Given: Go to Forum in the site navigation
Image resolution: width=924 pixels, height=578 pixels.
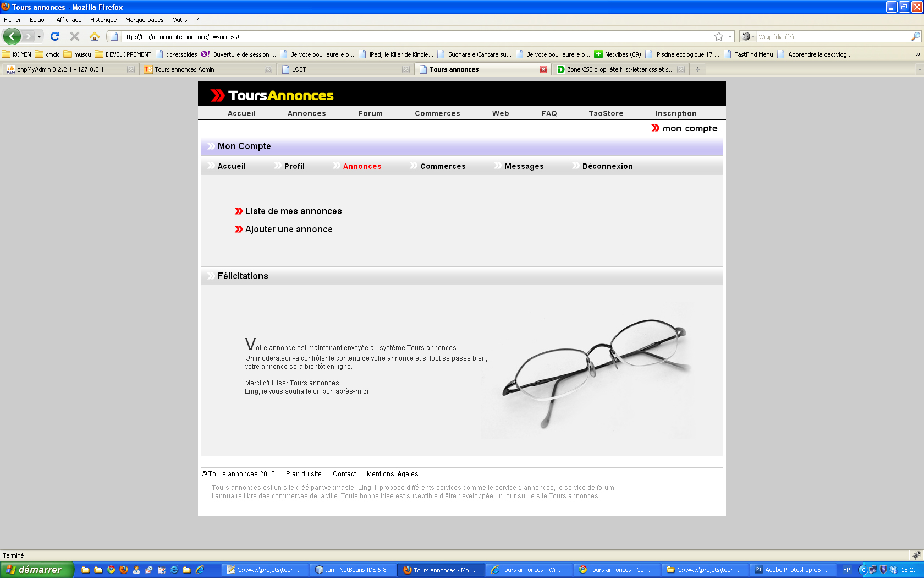Looking at the screenshot, I should point(370,113).
